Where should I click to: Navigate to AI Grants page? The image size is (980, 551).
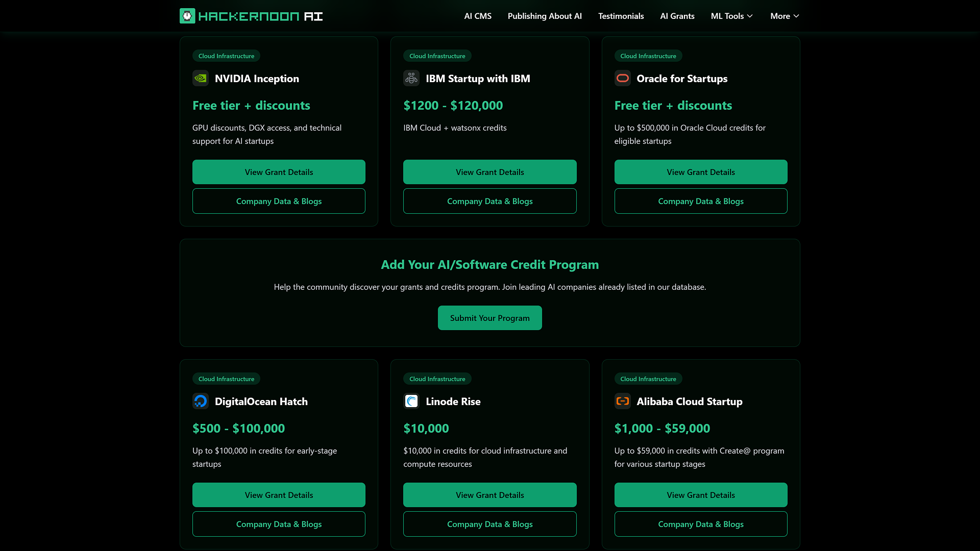[x=677, y=16]
